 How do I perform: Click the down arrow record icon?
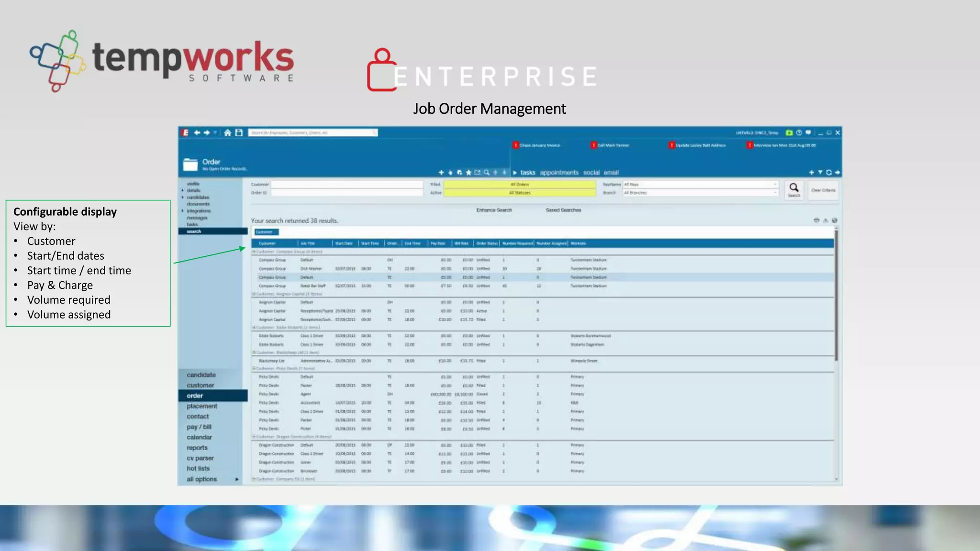pos(504,172)
